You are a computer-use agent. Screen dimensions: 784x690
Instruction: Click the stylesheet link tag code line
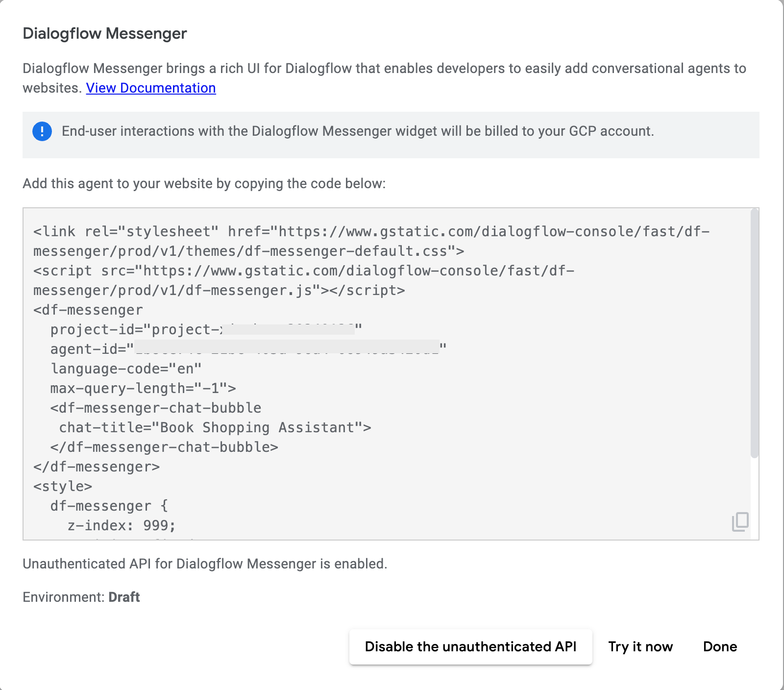371,232
